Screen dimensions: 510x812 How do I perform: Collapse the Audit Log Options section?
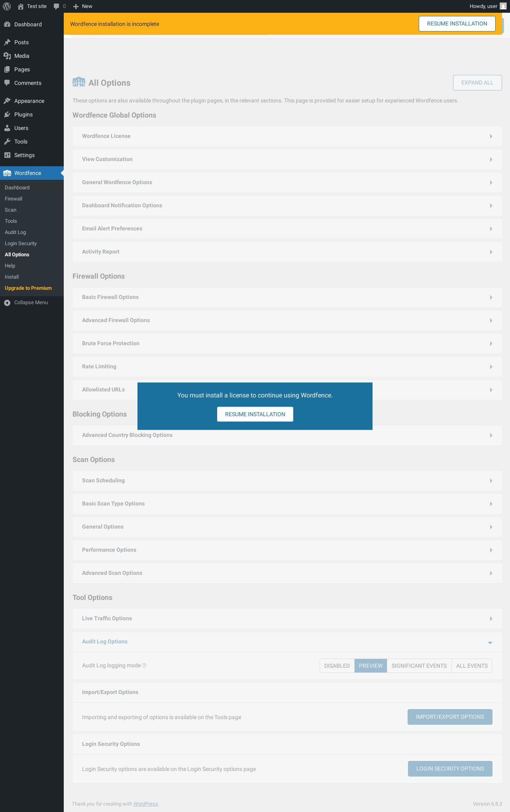[287, 642]
